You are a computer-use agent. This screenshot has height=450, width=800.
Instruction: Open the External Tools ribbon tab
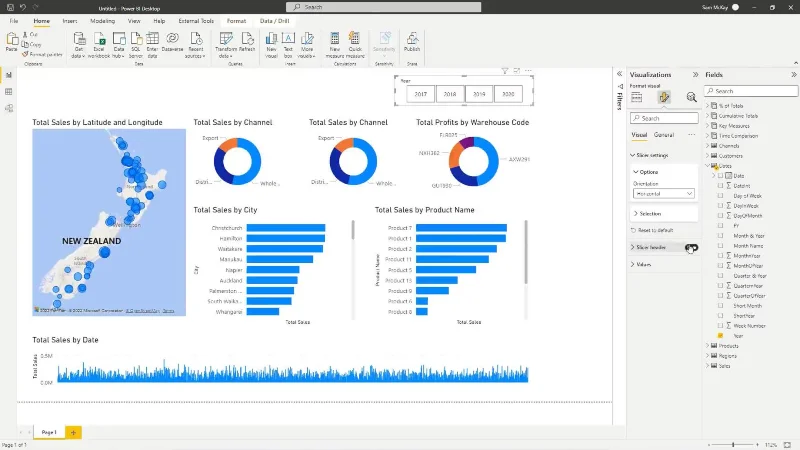(196, 21)
